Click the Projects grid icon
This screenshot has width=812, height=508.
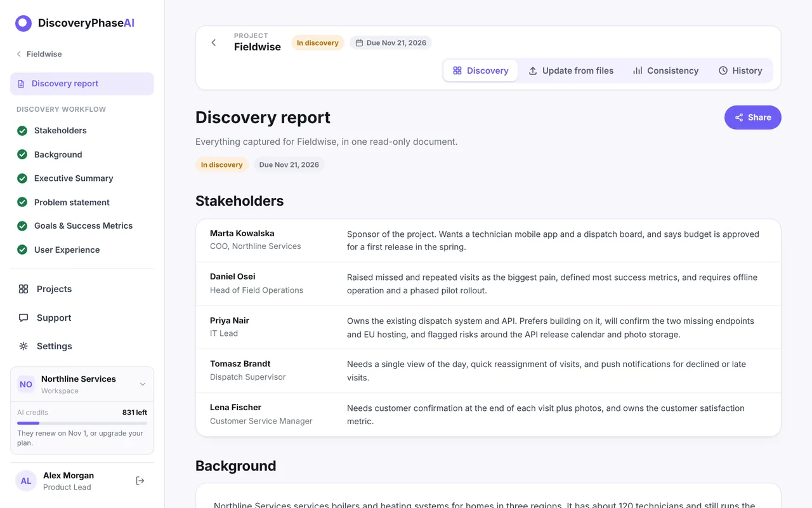click(23, 289)
